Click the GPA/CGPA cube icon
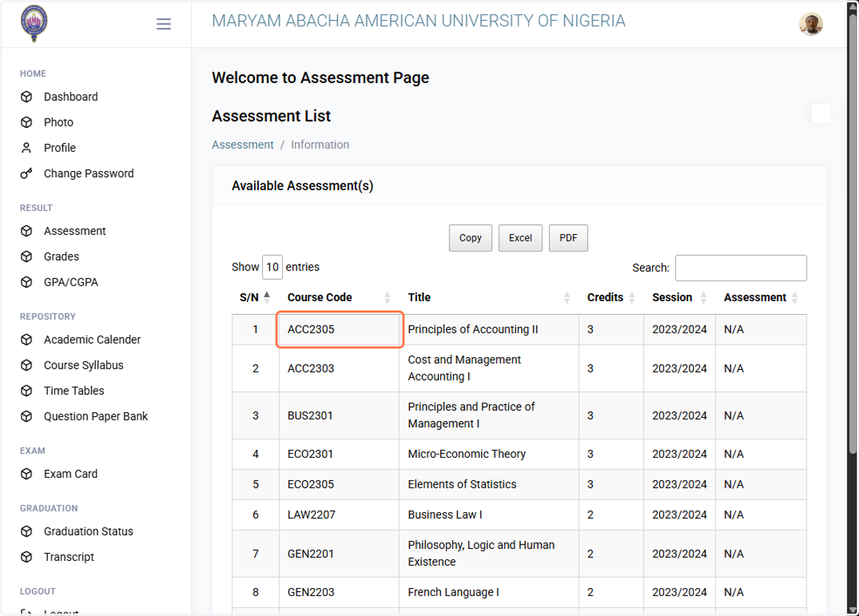The width and height of the screenshot is (859, 616). [x=26, y=283]
